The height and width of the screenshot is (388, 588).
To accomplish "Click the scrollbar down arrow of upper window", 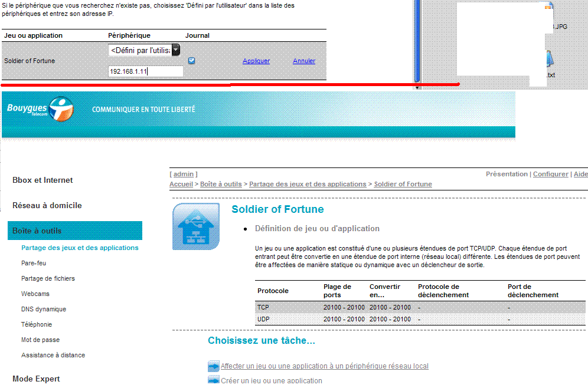I will tap(417, 87).
